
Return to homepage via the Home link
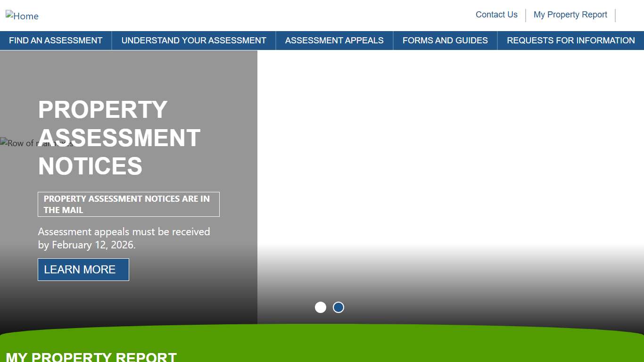pos(22,16)
